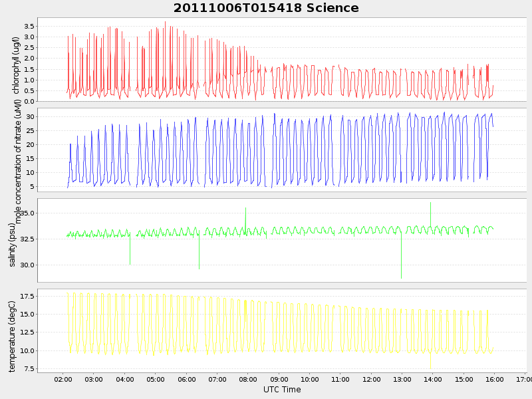Click the 08:00 time tick label
This screenshot has width=532, height=399.
[248, 379]
